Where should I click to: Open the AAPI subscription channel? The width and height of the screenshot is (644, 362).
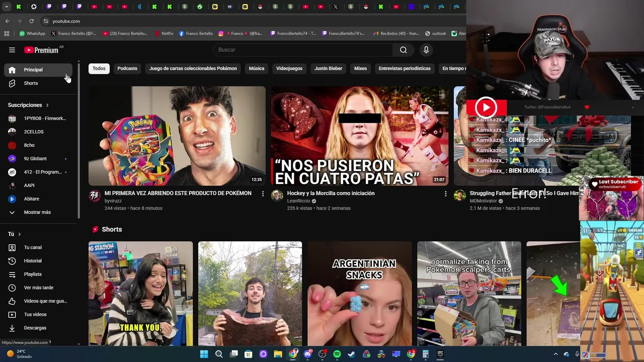click(x=38, y=186)
